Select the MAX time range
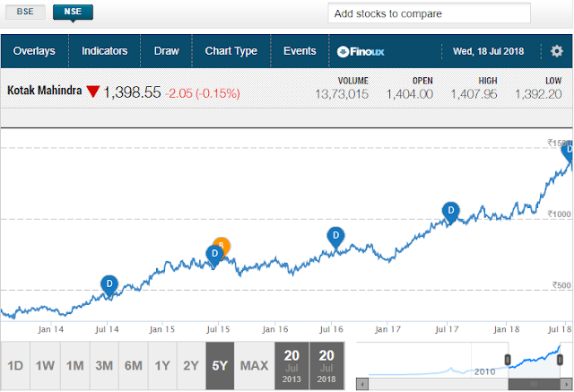The height and width of the screenshot is (392, 574). (x=254, y=366)
